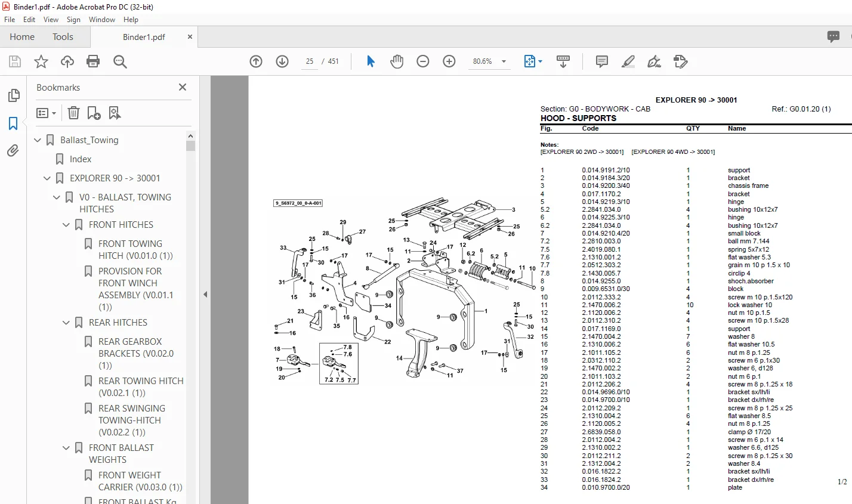Click the Save file icon

(x=15, y=61)
